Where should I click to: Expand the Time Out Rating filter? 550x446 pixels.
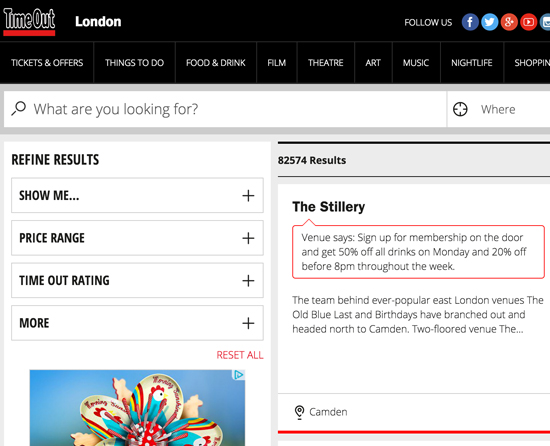[137, 281]
